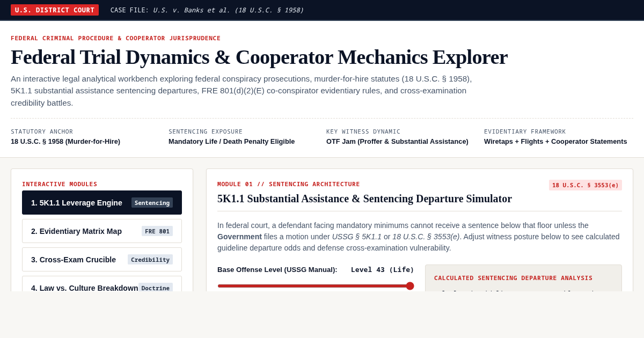
Task: Open Law vs. Culture Breakdown module
Action: point(102,284)
